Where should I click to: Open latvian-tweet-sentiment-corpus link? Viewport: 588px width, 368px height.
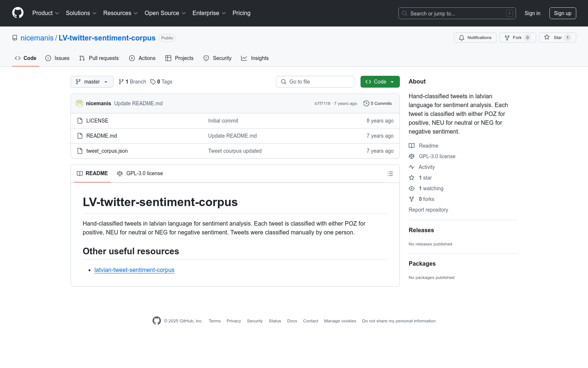coord(135,270)
